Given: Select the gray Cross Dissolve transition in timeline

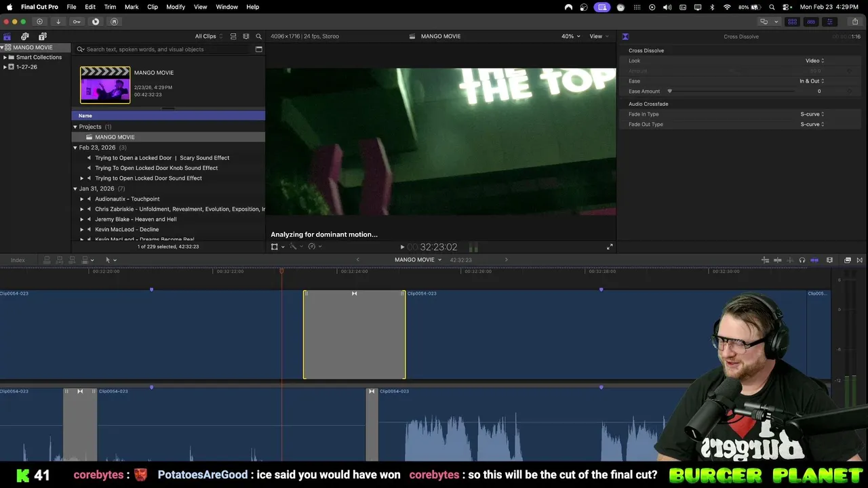Looking at the screenshot, I should click(355, 335).
